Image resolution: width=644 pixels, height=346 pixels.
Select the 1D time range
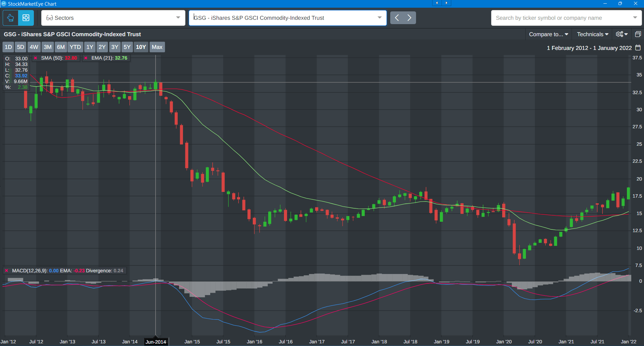tap(8, 47)
